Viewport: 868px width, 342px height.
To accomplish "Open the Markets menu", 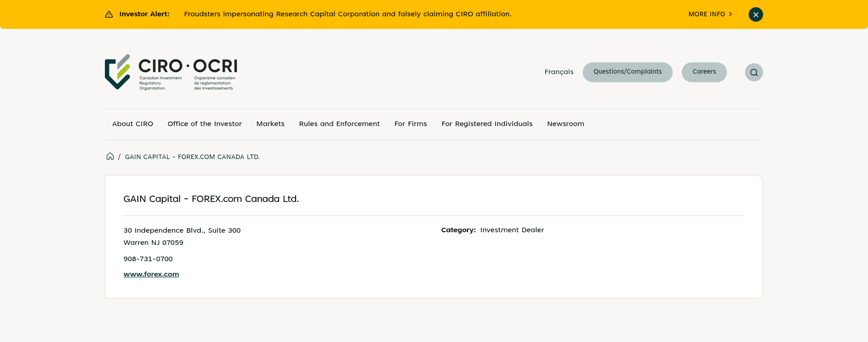I will pyautogui.click(x=270, y=124).
